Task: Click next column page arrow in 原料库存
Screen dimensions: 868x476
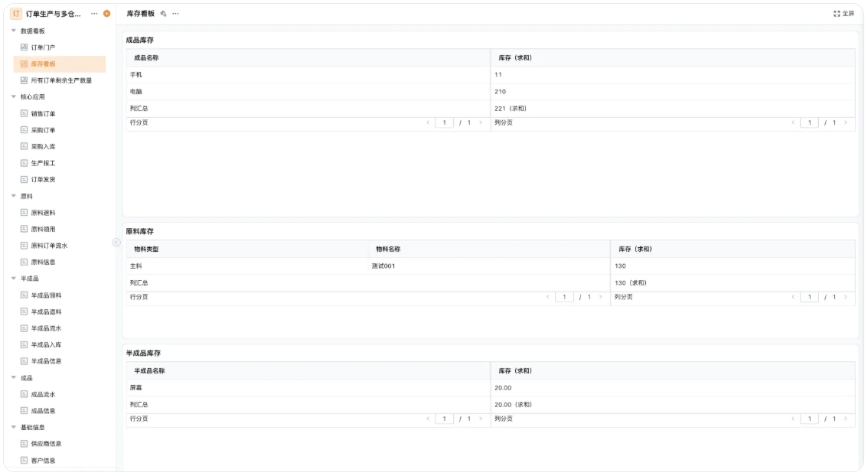Action: [846, 297]
